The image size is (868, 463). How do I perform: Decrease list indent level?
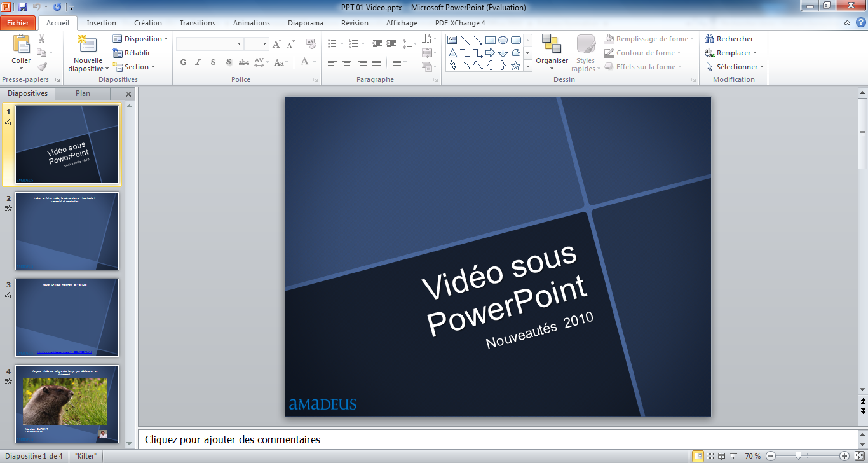377,44
